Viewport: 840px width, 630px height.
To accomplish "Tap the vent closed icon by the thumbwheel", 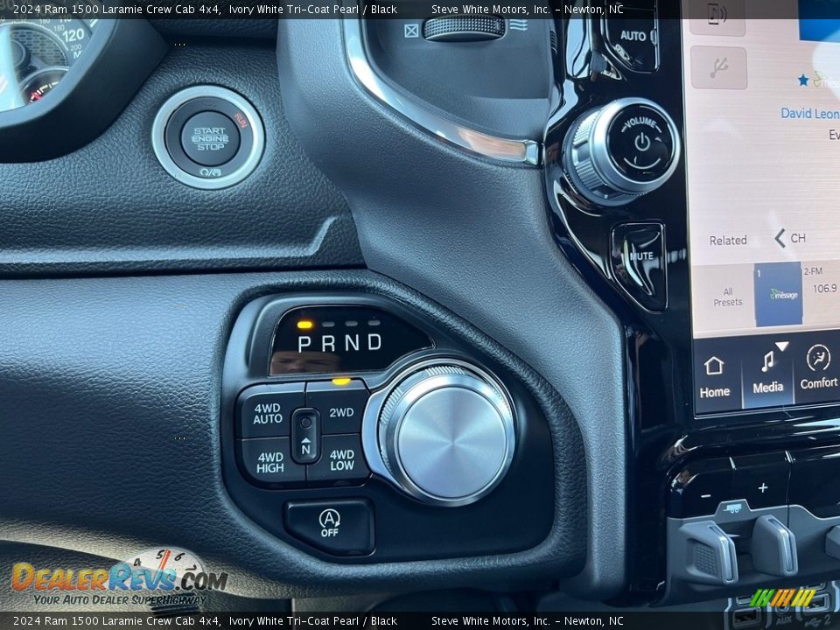I will [x=411, y=31].
